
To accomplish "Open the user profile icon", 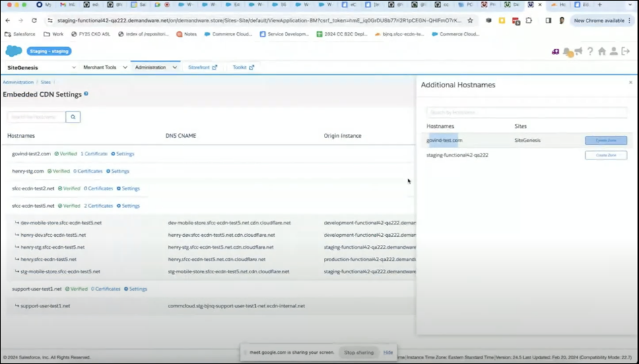I will [613, 51].
